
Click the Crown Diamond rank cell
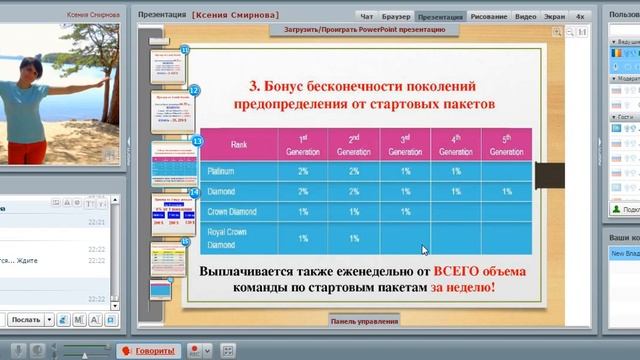click(239, 212)
